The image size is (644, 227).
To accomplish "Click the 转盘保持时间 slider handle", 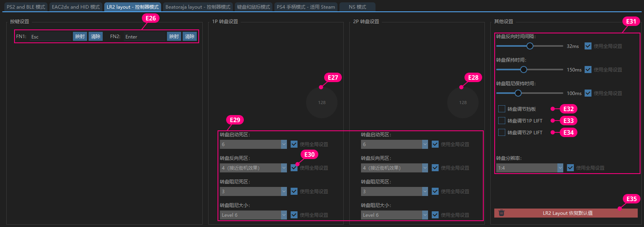I will coord(523,70).
